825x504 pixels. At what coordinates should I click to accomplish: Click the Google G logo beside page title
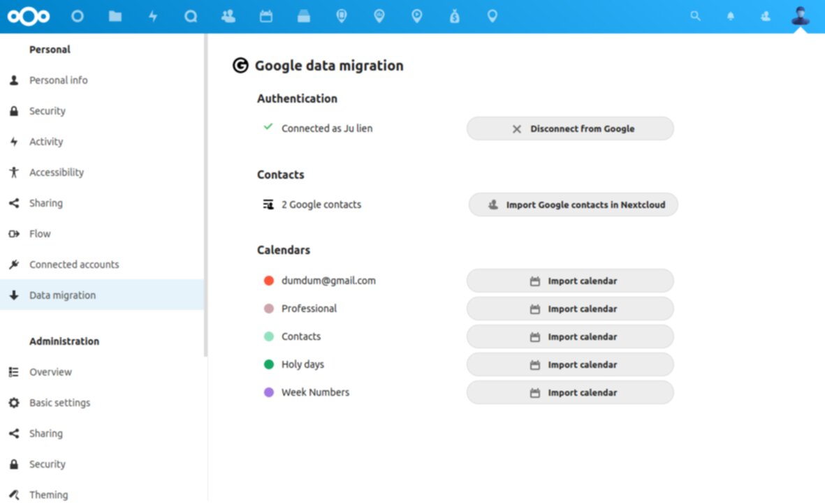click(240, 65)
